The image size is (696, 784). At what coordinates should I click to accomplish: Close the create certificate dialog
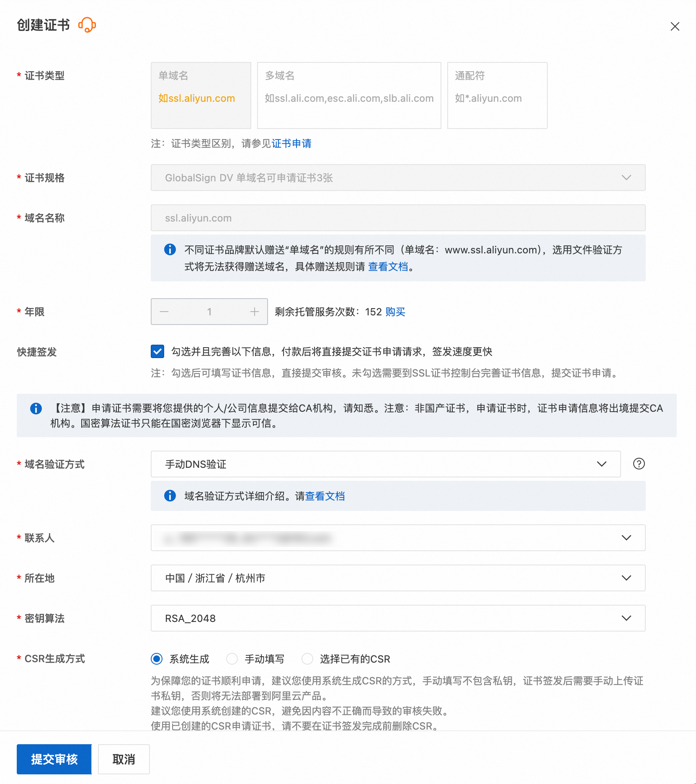[675, 26]
